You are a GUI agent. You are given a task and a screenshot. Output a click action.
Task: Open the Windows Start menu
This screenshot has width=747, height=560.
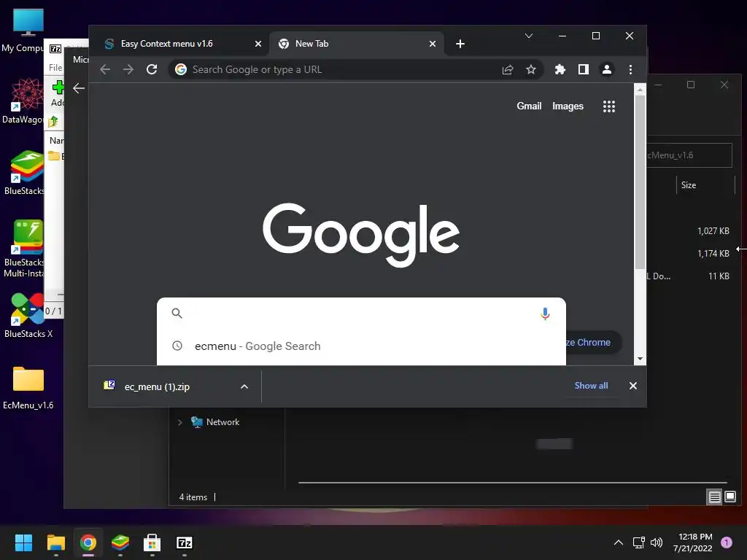coord(24,542)
